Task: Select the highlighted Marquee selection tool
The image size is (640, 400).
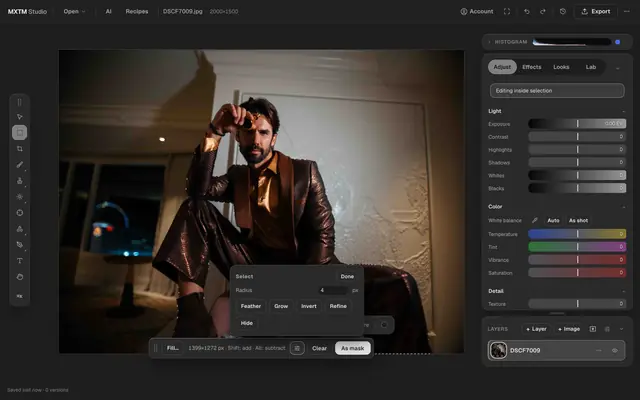Action: [20, 133]
